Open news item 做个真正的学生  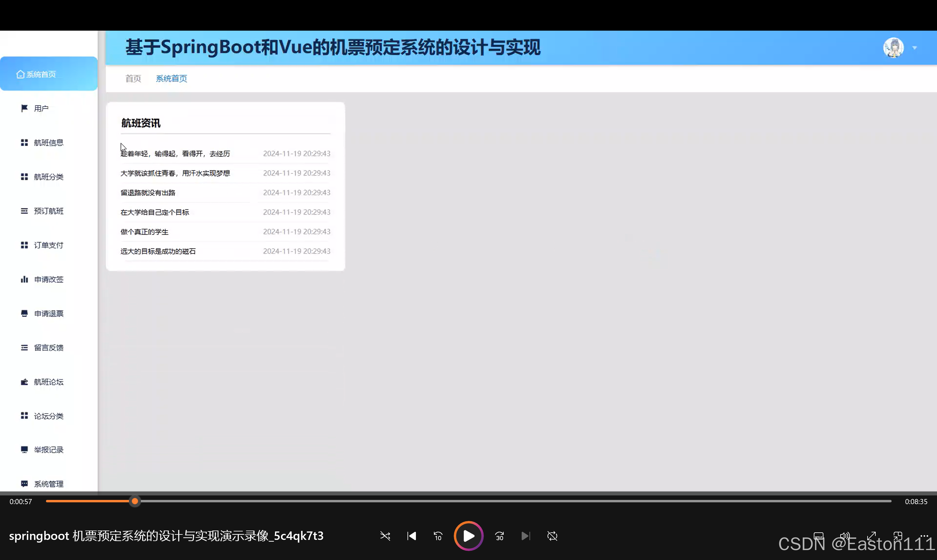click(x=145, y=232)
